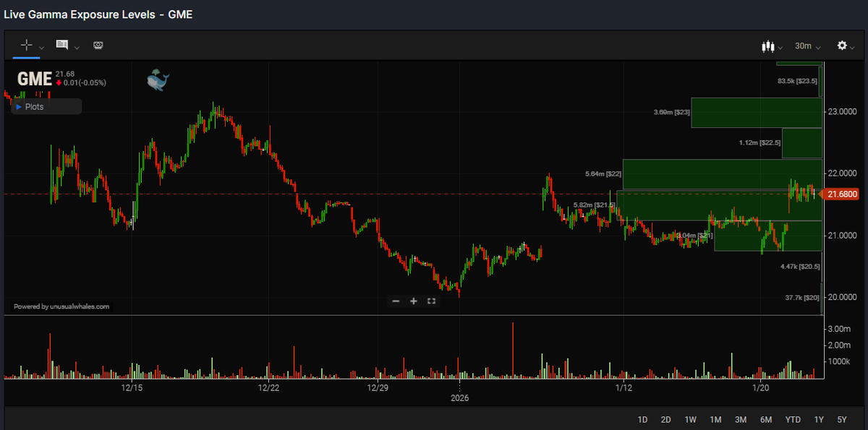This screenshot has height=430, width=868.
Task: Click the 4.47k [$20.5] gamma label
Action: point(800,267)
